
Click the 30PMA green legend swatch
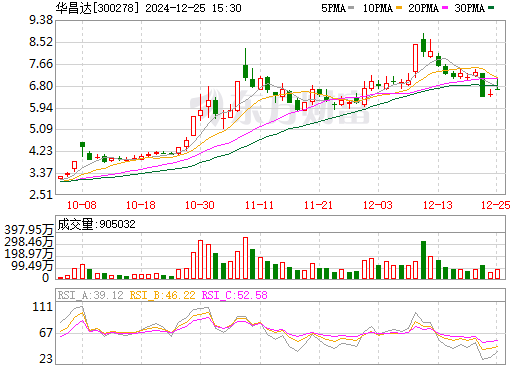coord(491,8)
